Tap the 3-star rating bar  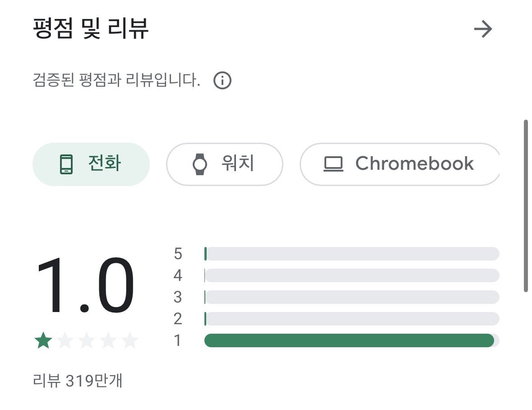(x=352, y=297)
